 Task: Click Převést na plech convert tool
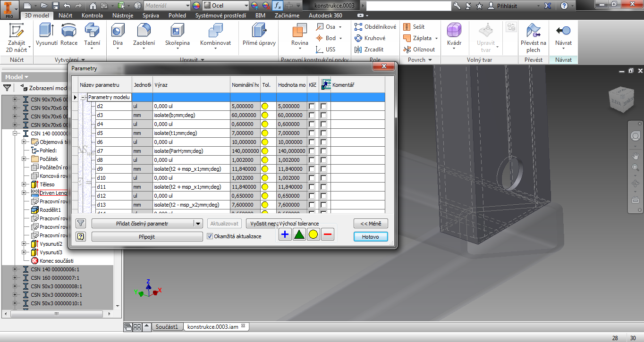(534, 38)
